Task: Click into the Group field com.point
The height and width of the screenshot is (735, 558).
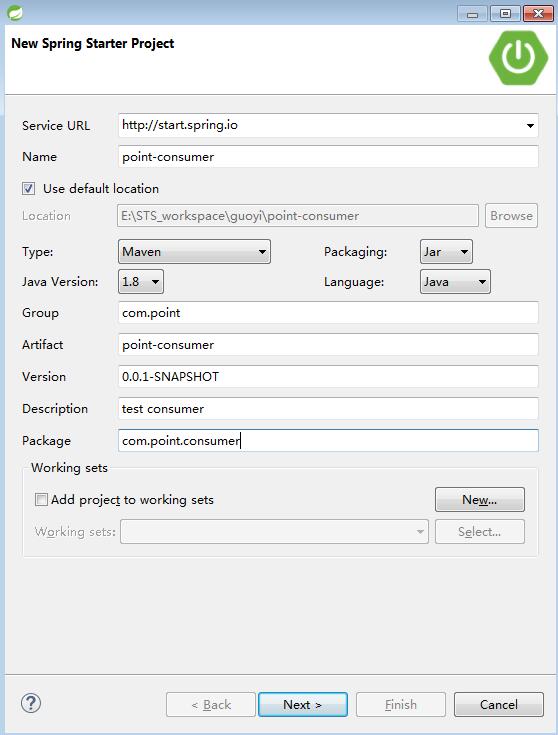Action: tap(328, 313)
